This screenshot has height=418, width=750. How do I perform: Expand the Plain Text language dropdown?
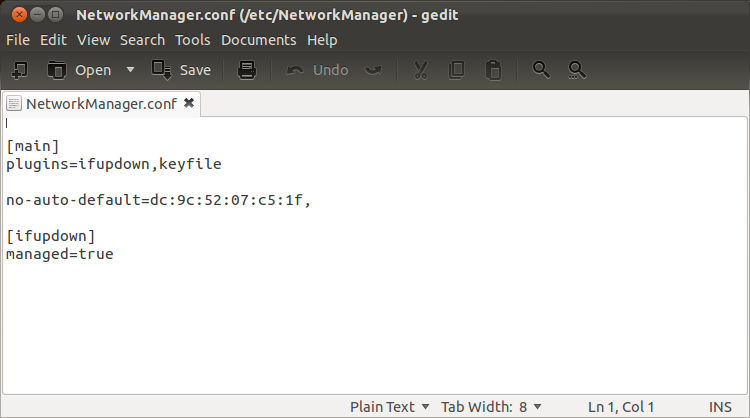click(389, 407)
